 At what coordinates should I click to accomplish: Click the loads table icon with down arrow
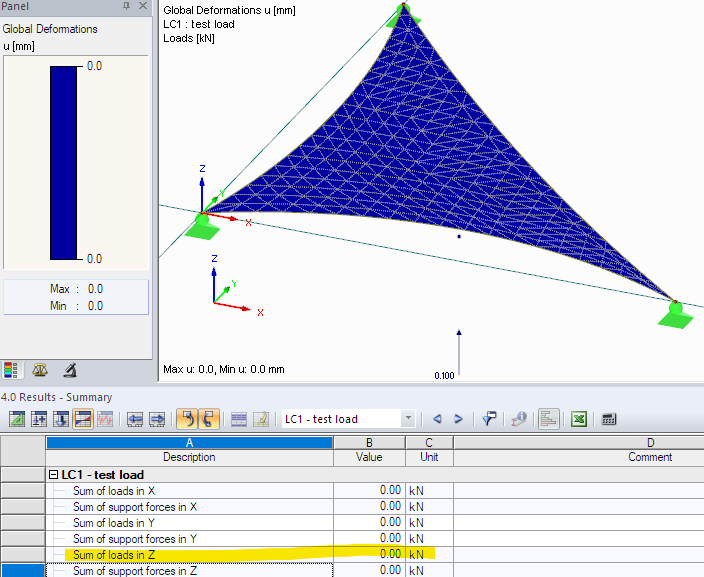tap(61, 419)
